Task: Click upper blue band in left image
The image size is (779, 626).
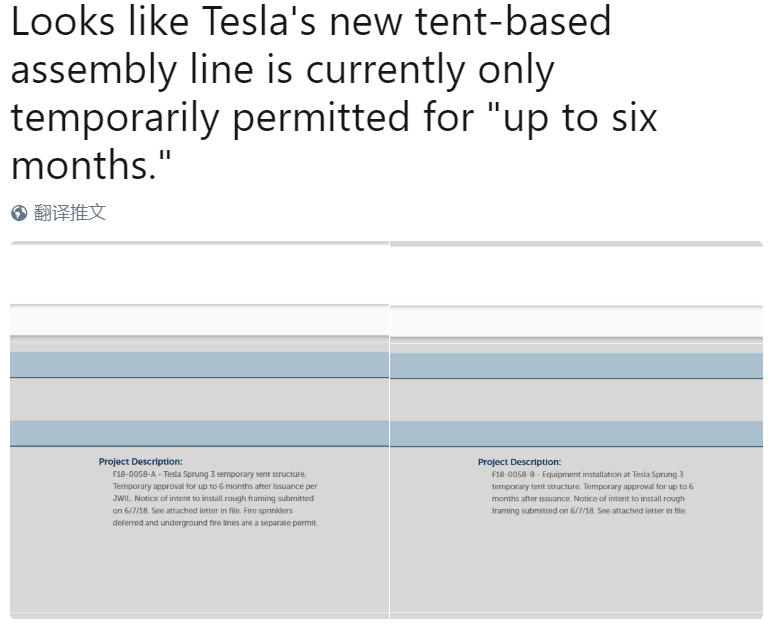Action: pos(199,365)
